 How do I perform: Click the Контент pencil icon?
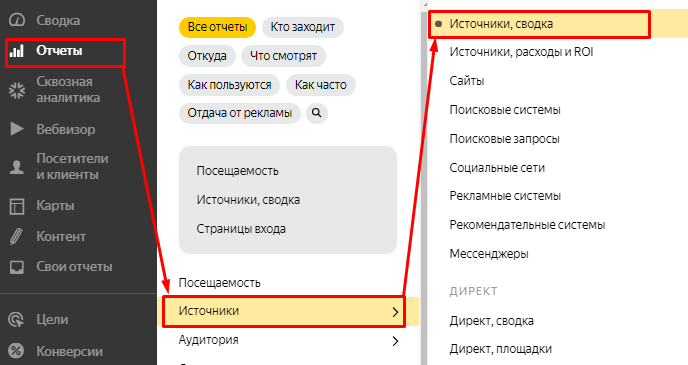point(16,236)
